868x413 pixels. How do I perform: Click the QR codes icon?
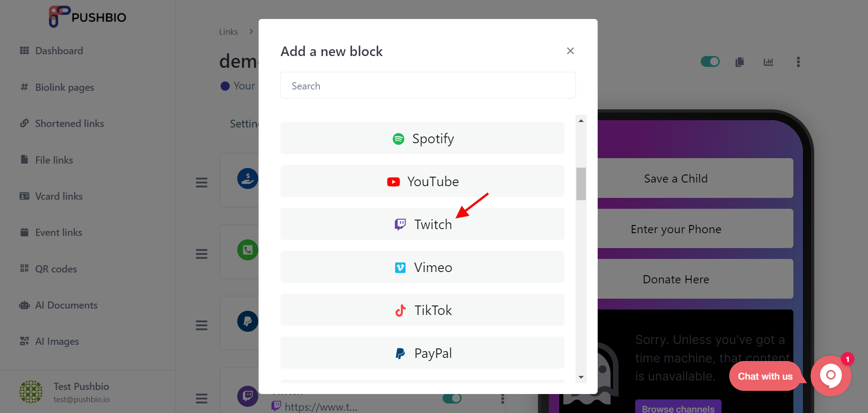tap(24, 268)
